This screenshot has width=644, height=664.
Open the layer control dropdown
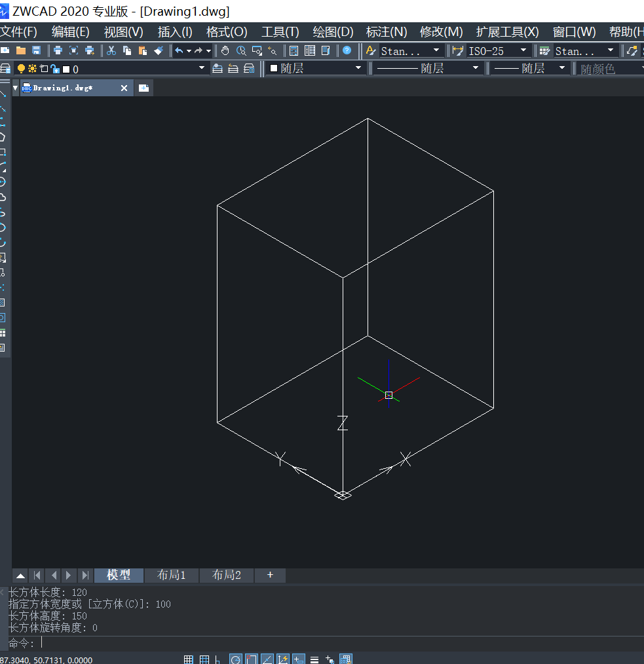pyautogui.click(x=203, y=67)
